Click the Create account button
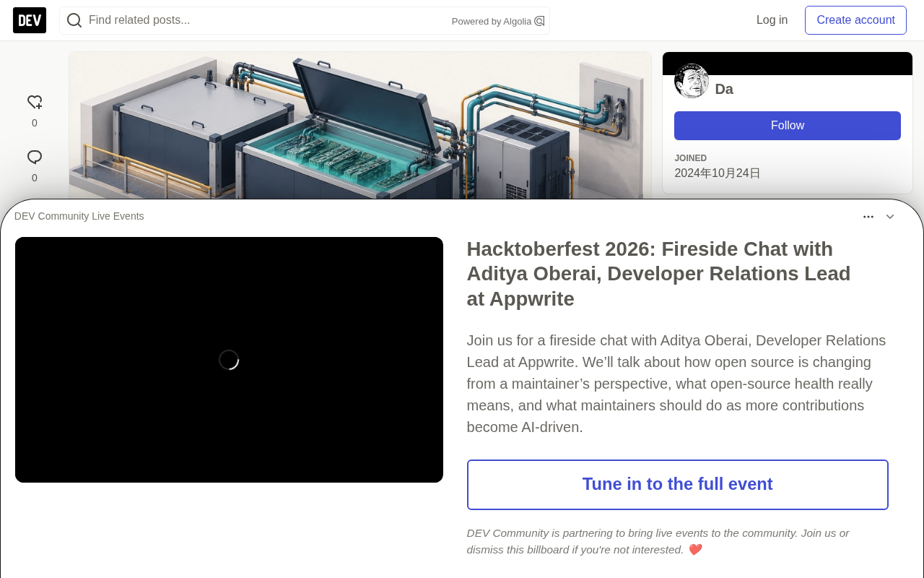 click(x=855, y=20)
